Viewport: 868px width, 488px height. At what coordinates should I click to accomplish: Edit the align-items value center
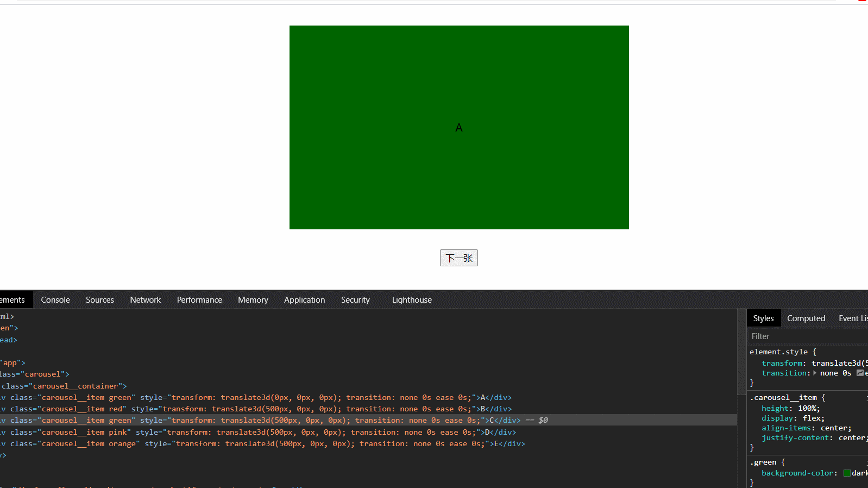pyautogui.click(x=834, y=428)
